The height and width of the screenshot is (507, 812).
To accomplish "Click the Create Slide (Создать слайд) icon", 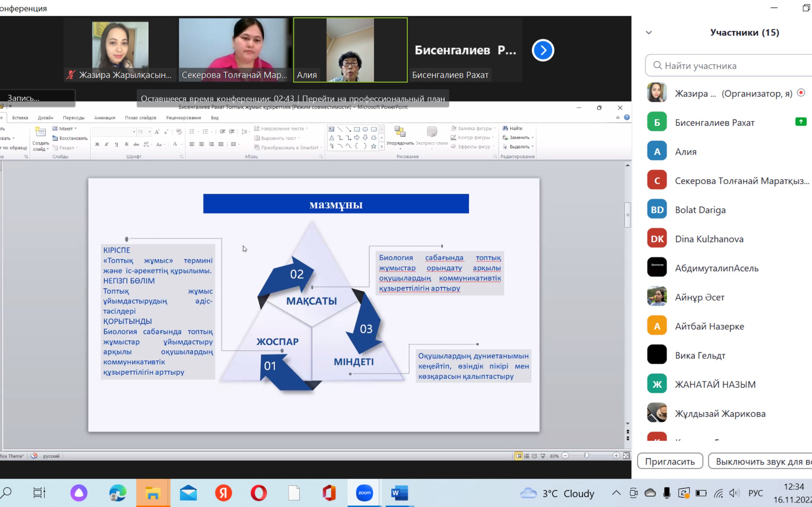I will pos(40,132).
